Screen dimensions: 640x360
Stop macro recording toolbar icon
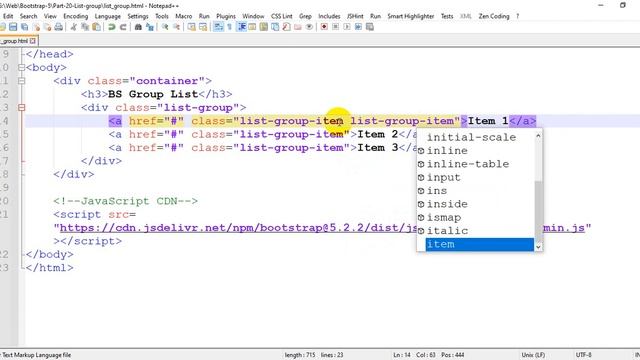pyautogui.click(x=336, y=27)
